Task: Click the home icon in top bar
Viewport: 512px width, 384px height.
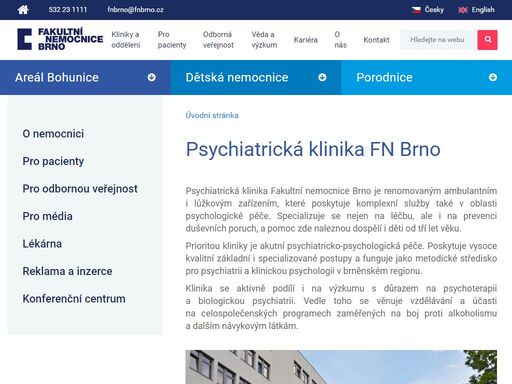Action: click(23, 10)
